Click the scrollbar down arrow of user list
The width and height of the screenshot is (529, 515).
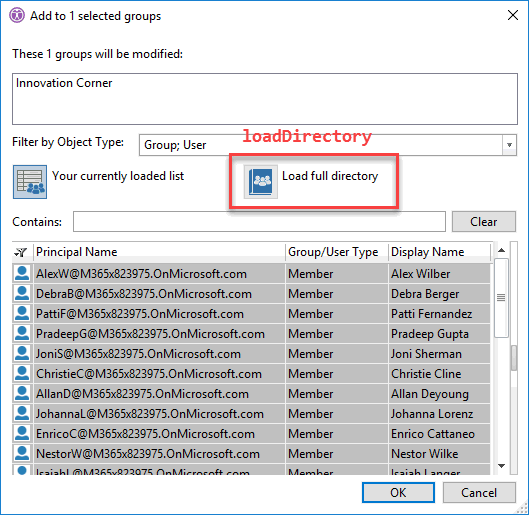coord(501,466)
